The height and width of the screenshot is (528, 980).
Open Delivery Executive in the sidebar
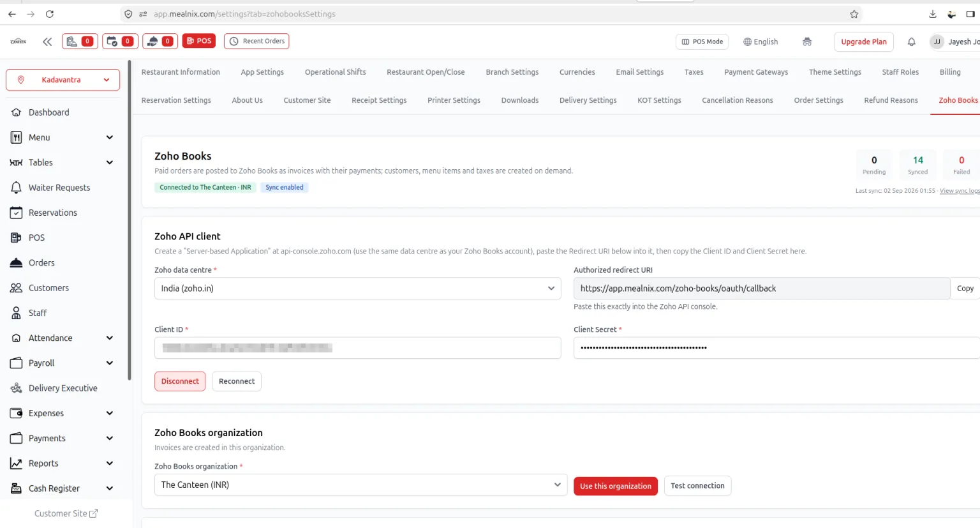63,388
